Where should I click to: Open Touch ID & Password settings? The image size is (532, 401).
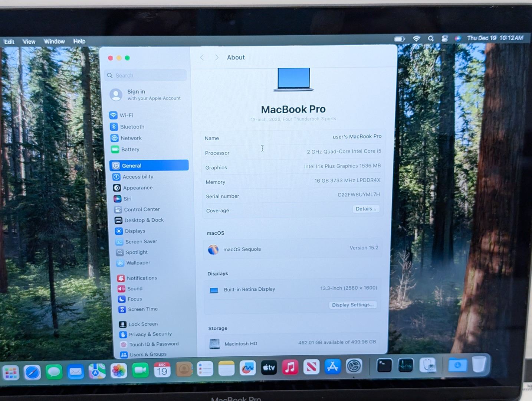tap(154, 344)
